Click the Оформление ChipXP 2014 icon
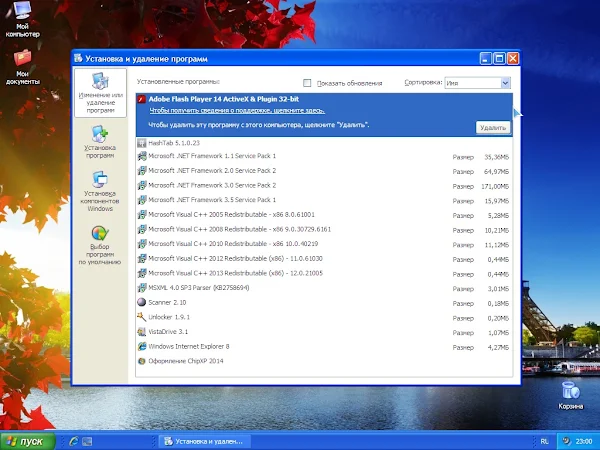This screenshot has width=600, height=450. click(142, 361)
